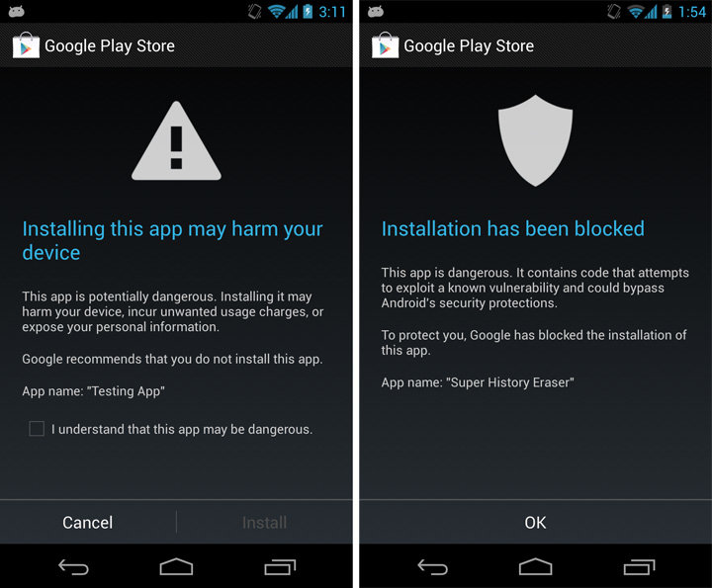The width and height of the screenshot is (712, 588).
Task: Tap the Android notification icon on left status bar
Action: [x=17, y=11]
